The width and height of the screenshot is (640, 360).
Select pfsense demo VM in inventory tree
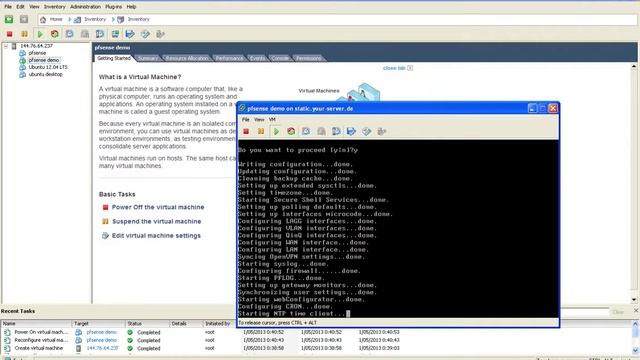44,60
